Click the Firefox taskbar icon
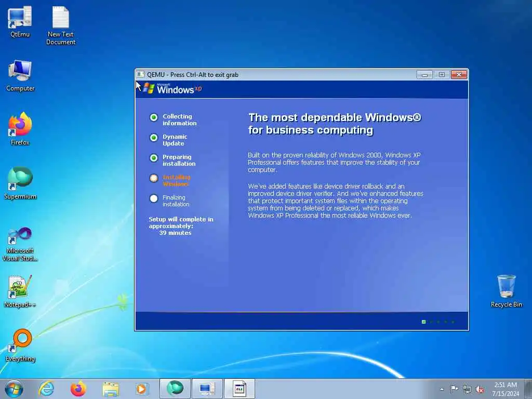This screenshot has width=532, height=399. tap(78, 389)
